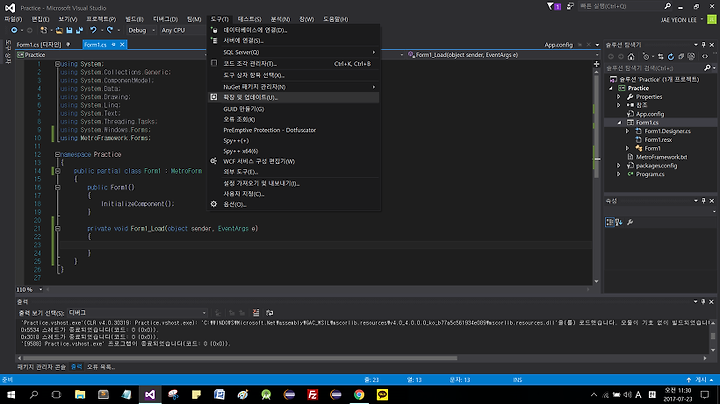Collapse the Practice project node
The width and height of the screenshot is (720, 404).
click(611, 88)
